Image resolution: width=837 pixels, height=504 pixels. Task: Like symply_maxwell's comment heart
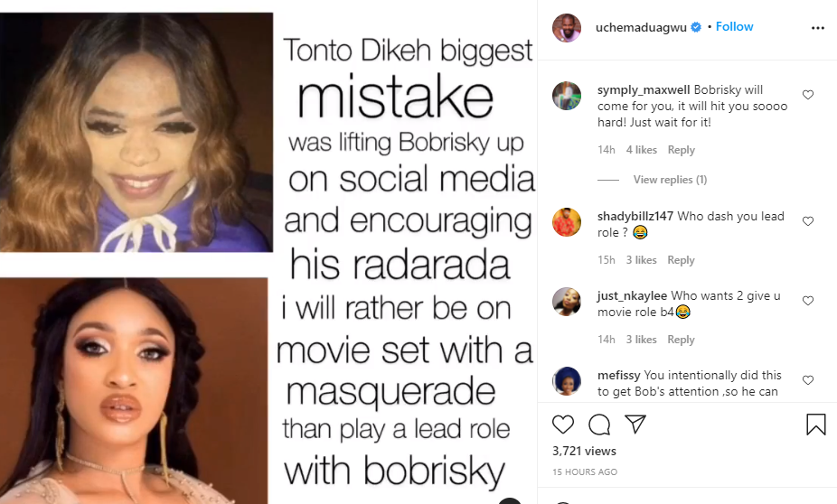(808, 95)
